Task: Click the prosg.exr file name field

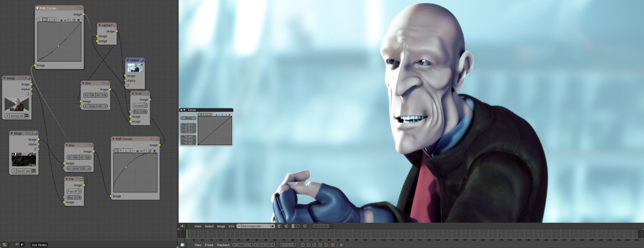Action: coord(16,116)
